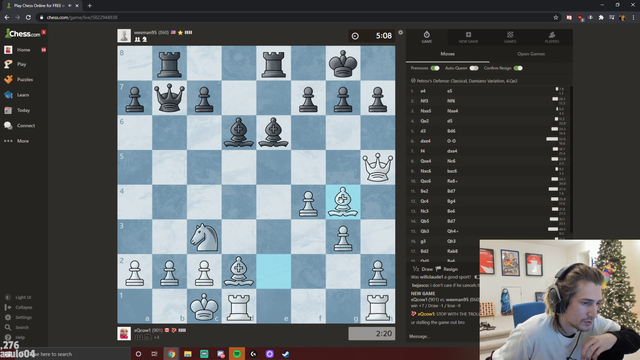Click the black queen on b7

[x=169, y=98]
